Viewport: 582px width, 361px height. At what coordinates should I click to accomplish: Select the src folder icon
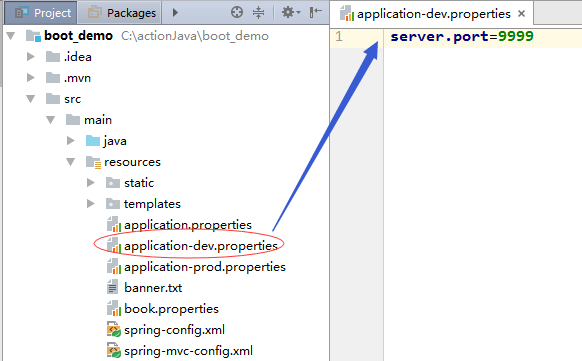pyautogui.click(x=53, y=99)
